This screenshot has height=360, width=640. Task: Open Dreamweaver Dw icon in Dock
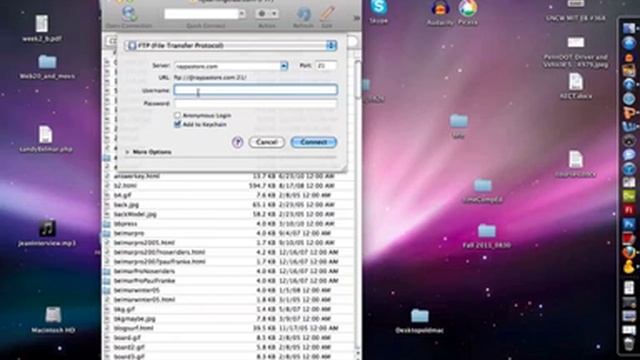pos(629,196)
